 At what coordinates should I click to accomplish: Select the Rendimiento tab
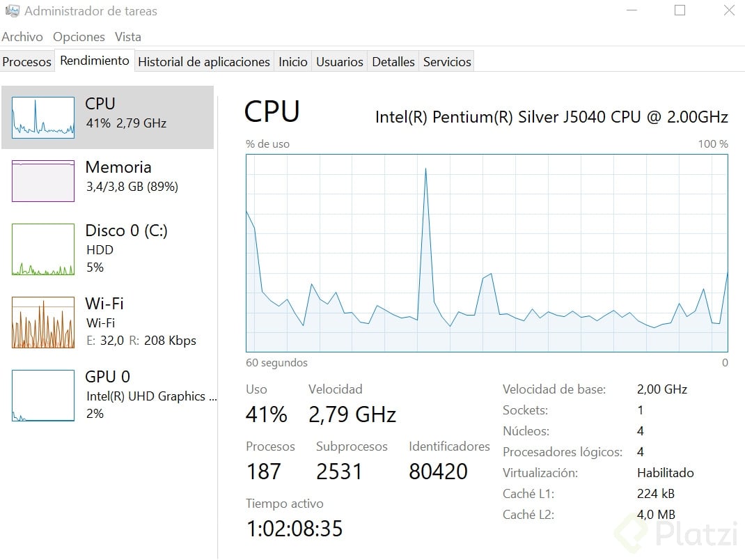click(x=95, y=61)
